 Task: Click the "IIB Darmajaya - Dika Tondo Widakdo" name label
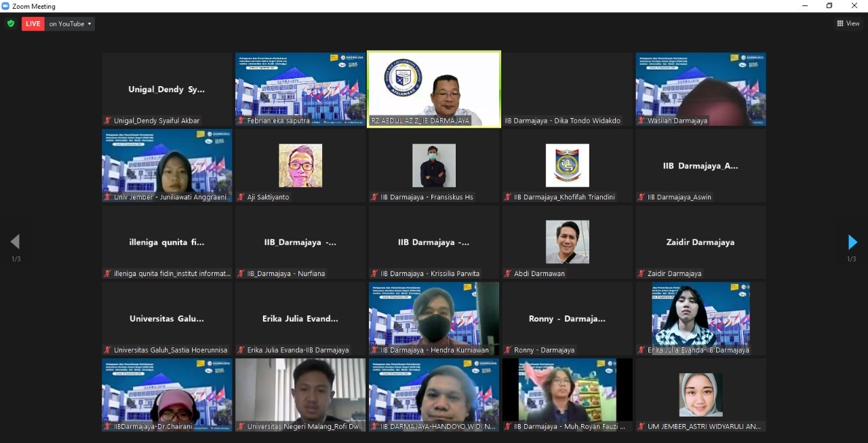pyautogui.click(x=562, y=121)
